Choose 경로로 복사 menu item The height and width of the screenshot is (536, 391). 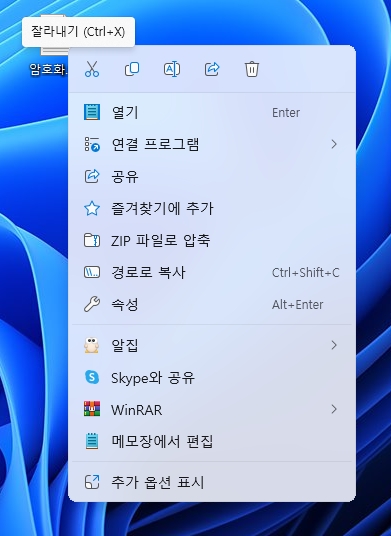coord(212,272)
